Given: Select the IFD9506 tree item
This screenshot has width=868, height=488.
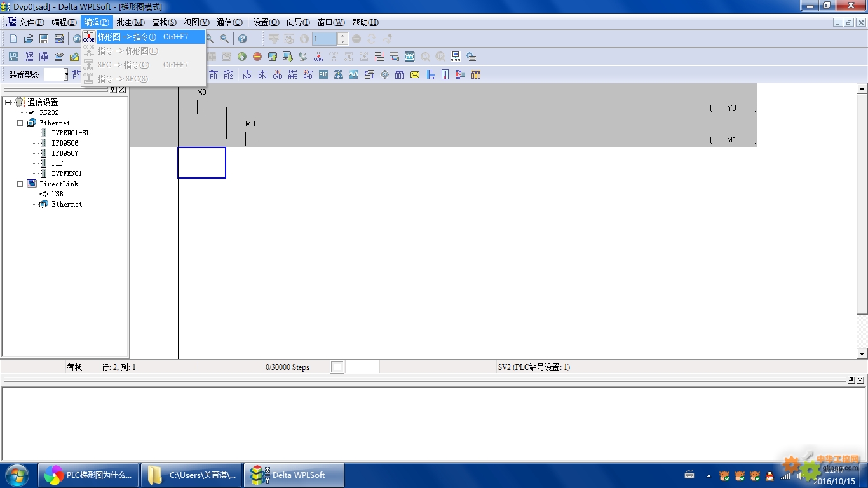Looking at the screenshot, I should [65, 143].
